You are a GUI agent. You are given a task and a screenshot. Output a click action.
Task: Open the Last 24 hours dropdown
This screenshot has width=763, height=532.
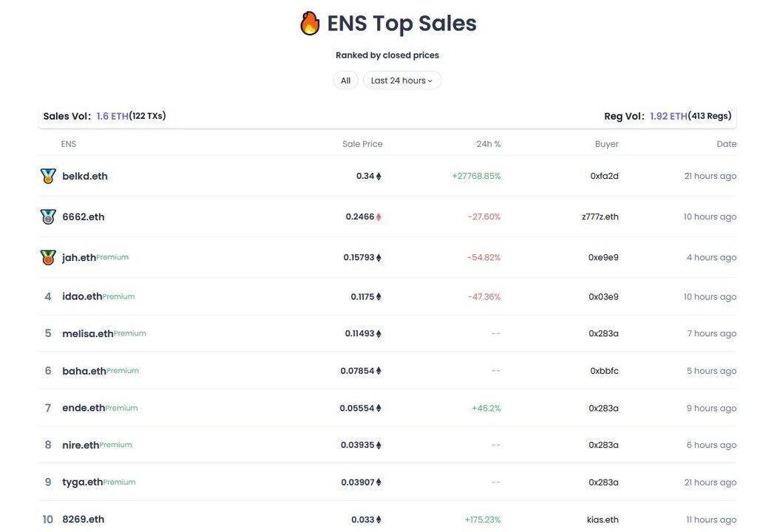click(x=402, y=81)
